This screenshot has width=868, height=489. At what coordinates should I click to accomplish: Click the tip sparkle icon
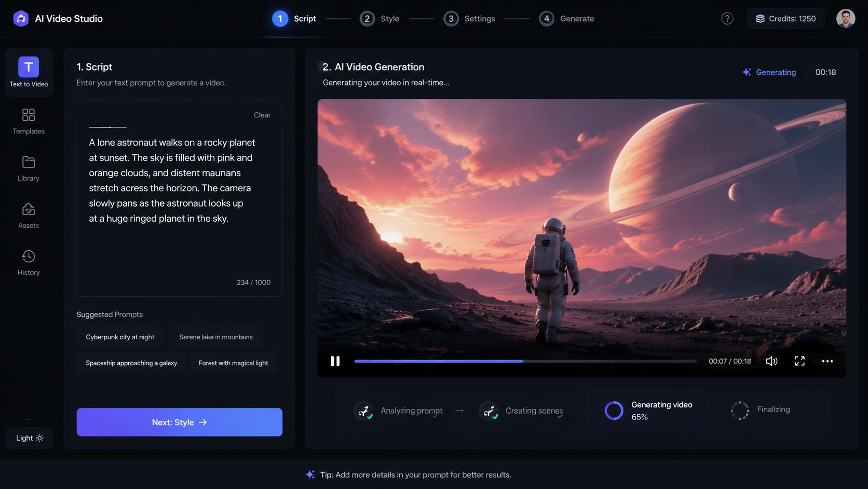(310, 474)
